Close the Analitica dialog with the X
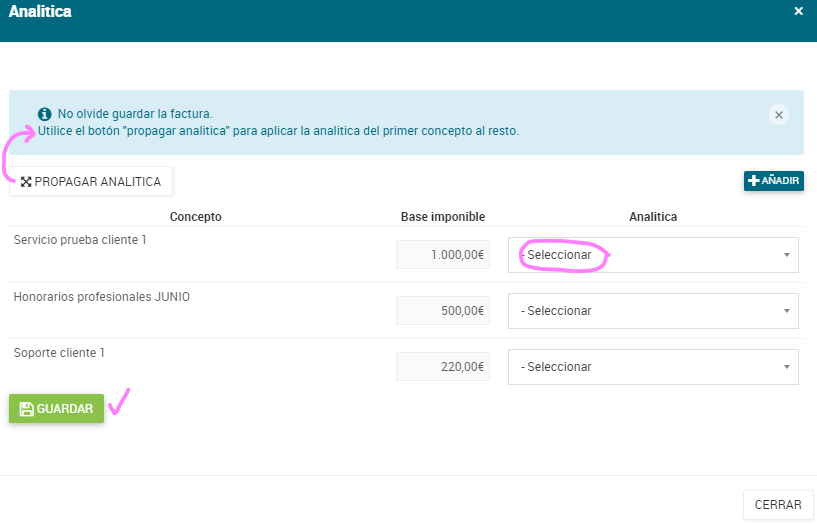817x525 pixels. coord(798,11)
